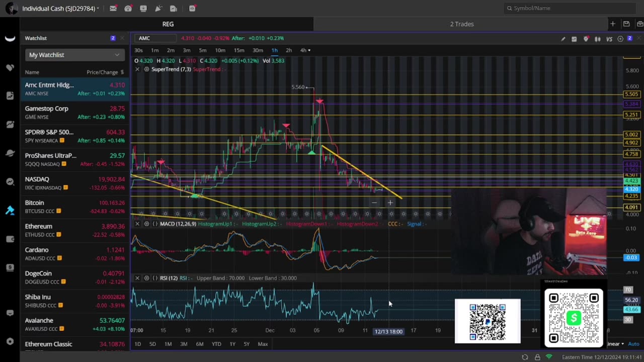The image size is (644, 362).
Task: Select the 1h timeframe
Action: click(x=274, y=50)
